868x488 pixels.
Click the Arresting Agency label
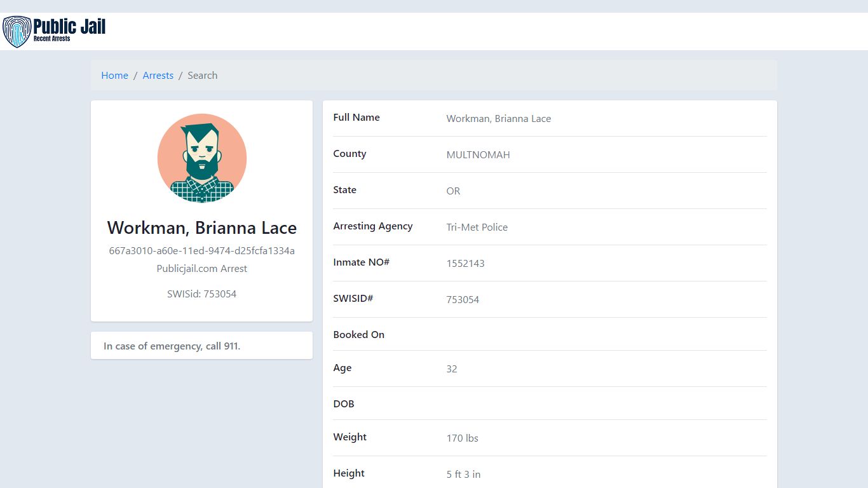click(x=373, y=226)
